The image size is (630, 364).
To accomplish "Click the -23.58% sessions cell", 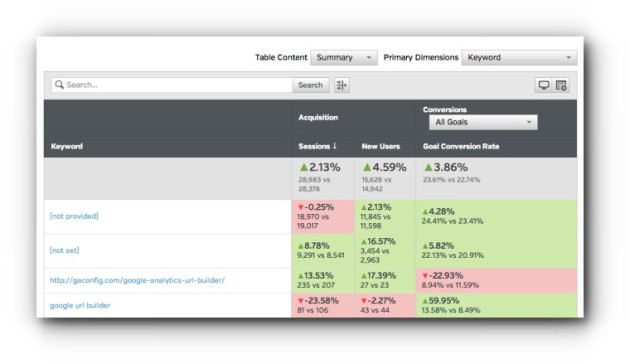I will point(323,305).
